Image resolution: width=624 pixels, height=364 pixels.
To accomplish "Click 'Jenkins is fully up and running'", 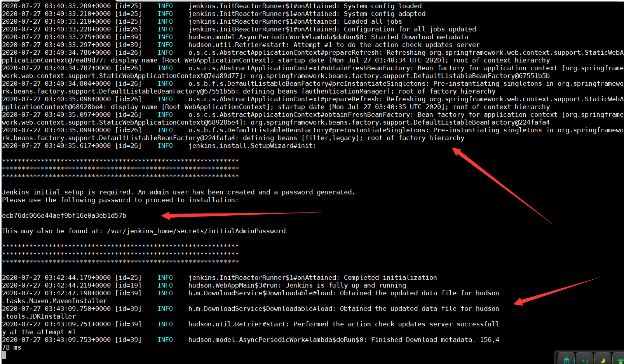I will [x=346, y=285].
